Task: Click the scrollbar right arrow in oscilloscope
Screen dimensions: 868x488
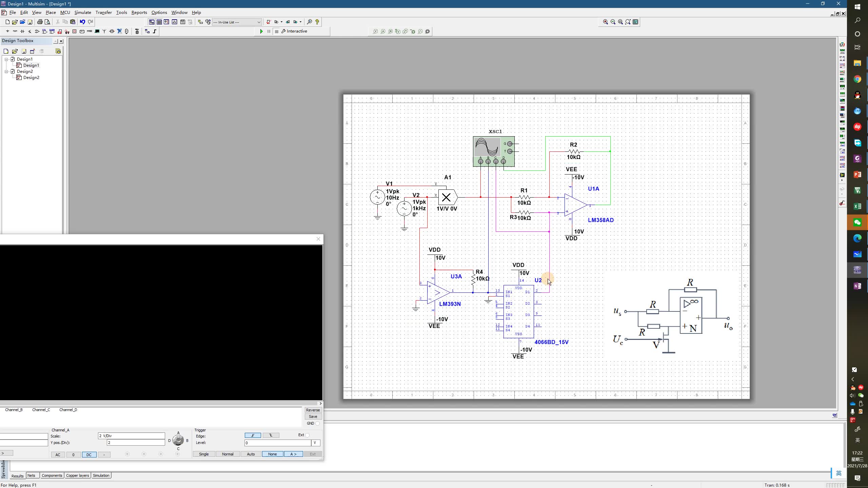Action: [320, 404]
